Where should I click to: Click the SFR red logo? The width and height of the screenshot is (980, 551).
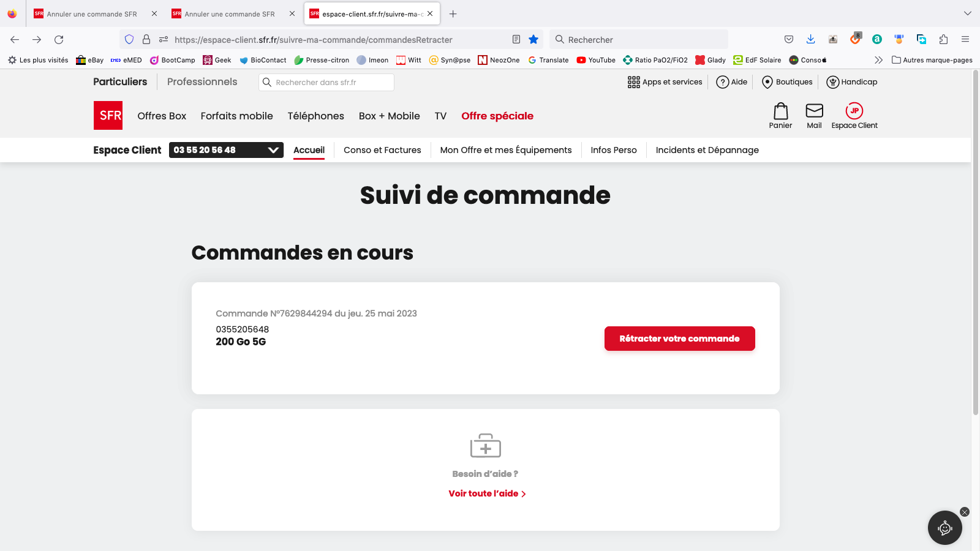[108, 115]
